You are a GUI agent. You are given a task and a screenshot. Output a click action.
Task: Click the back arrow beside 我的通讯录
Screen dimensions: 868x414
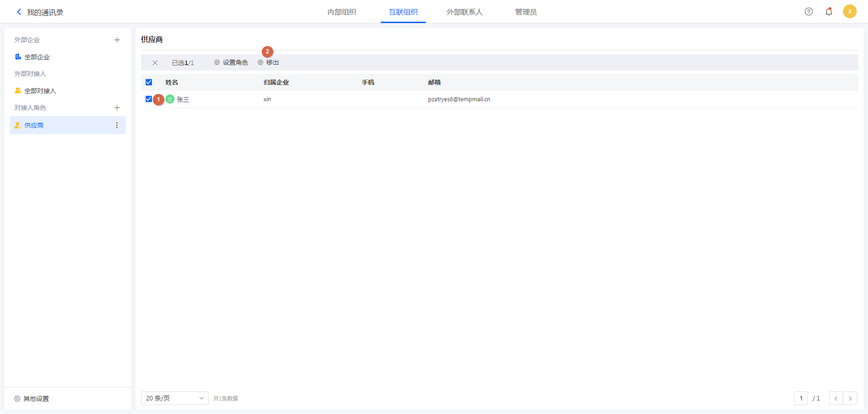pyautogui.click(x=19, y=12)
